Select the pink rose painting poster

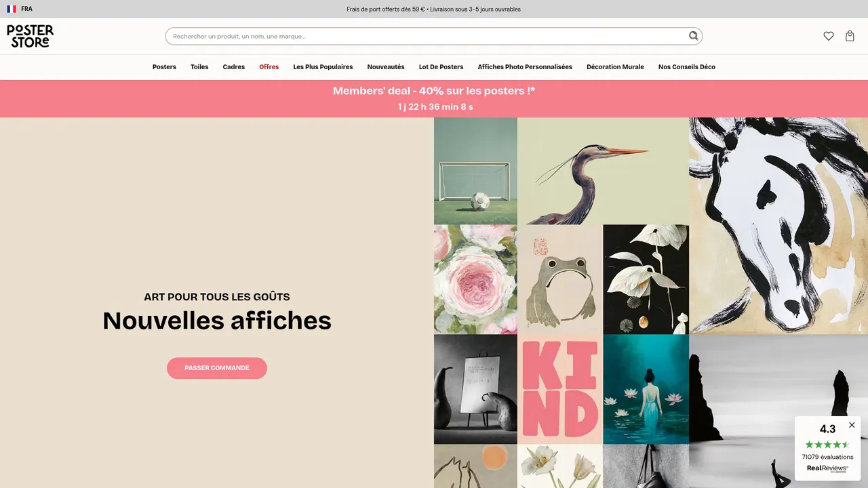click(475, 279)
